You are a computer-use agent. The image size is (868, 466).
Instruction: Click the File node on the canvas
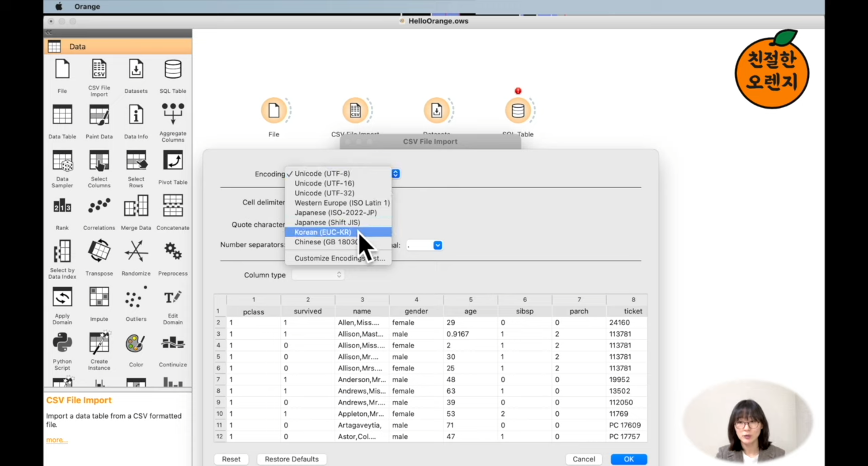274,110
